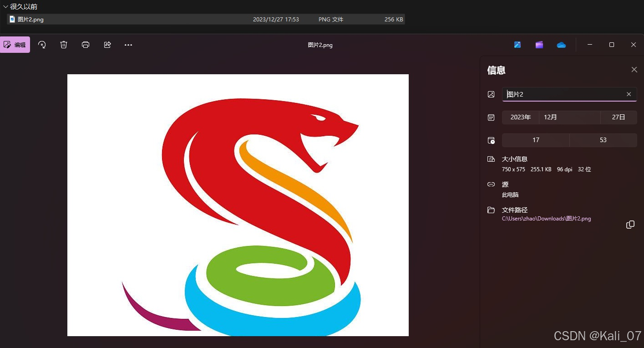Open the OneDrive cloud icon

tap(561, 45)
